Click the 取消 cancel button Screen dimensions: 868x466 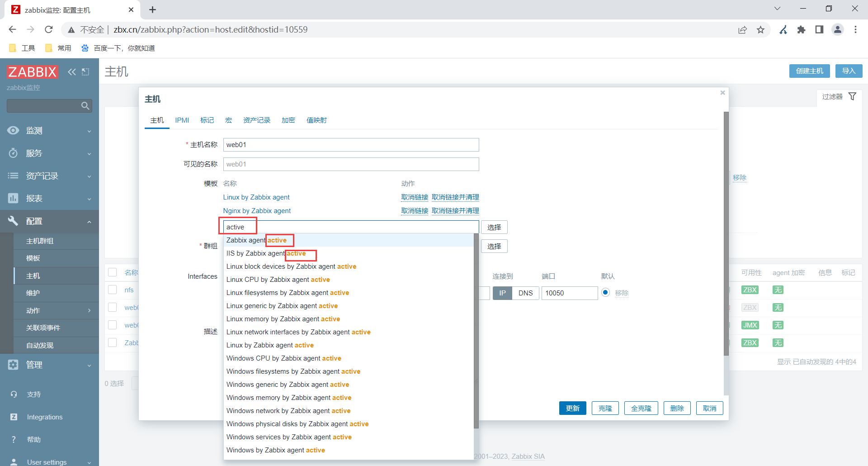[x=710, y=408]
